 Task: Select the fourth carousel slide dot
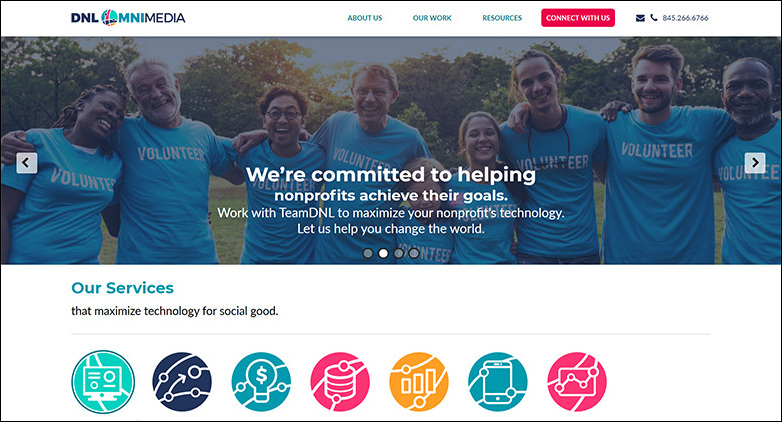pos(414,253)
